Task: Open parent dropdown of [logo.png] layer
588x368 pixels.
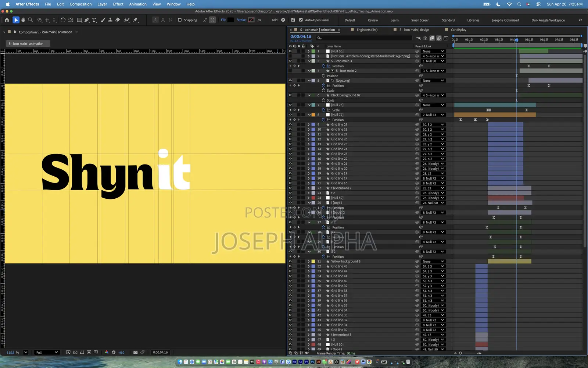Action: pos(434,81)
